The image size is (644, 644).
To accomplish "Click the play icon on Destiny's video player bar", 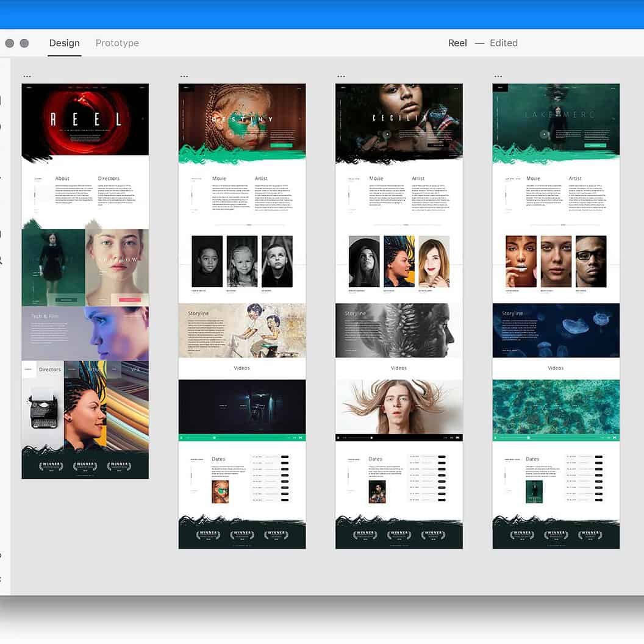I will (181, 438).
